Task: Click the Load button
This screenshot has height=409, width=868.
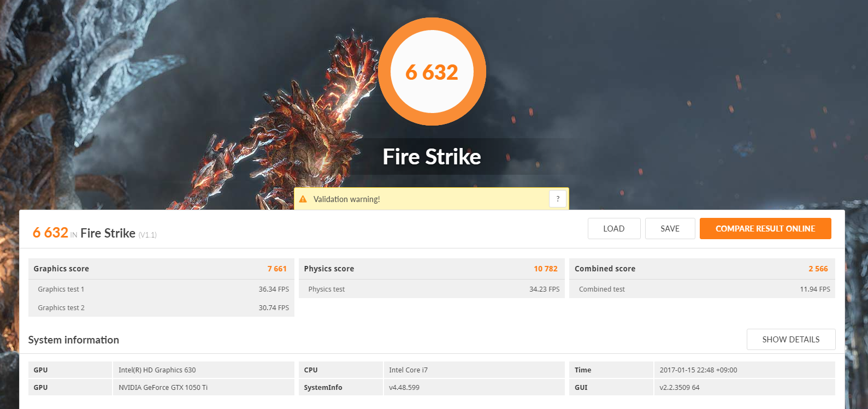Action: 613,229
